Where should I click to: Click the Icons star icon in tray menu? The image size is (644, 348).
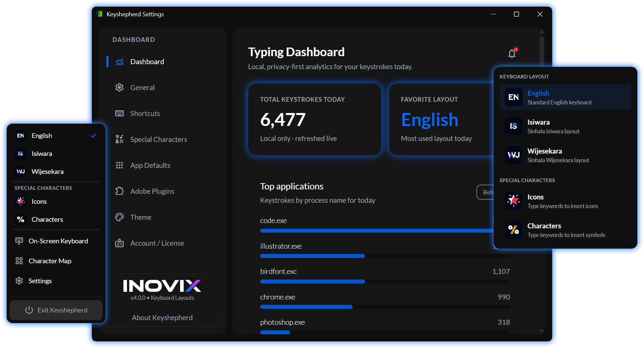coord(21,201)
